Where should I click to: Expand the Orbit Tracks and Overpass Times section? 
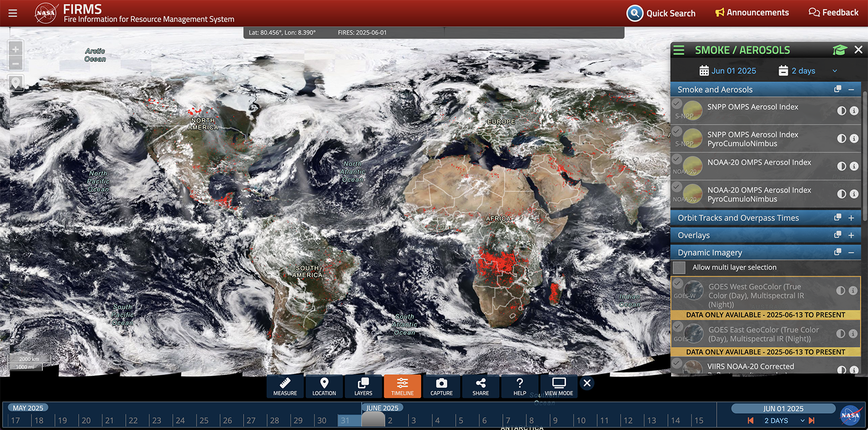tap(851, 218)
